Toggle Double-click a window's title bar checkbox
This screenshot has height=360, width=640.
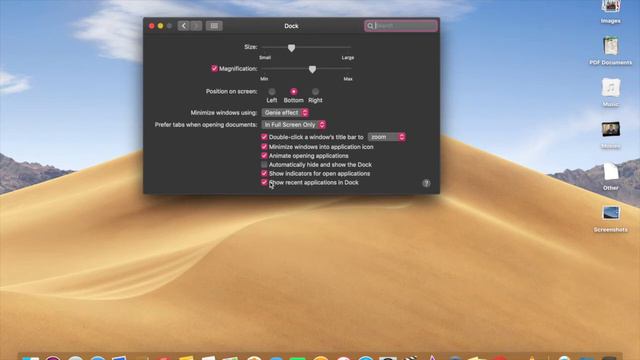(264, 137)
